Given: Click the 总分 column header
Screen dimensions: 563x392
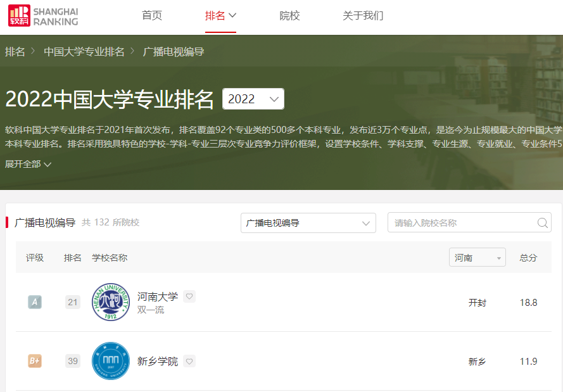Looking at the screenshot, I should point(528,258).
